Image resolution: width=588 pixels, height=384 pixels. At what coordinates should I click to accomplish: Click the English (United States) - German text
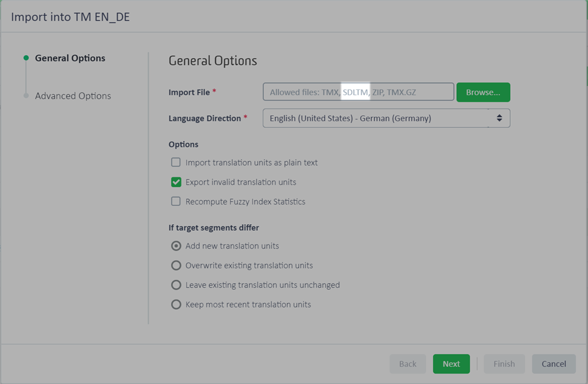click(x=332, y=118)
